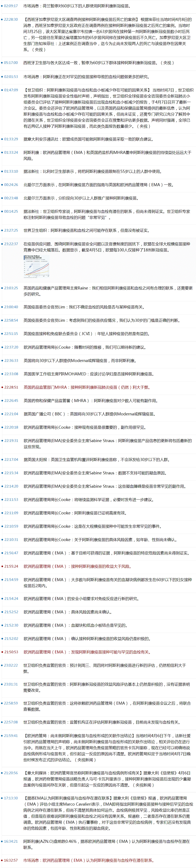Select the 比利时卫生部 55岁以上 news item
196x868 pixels.
coord(93,172)
